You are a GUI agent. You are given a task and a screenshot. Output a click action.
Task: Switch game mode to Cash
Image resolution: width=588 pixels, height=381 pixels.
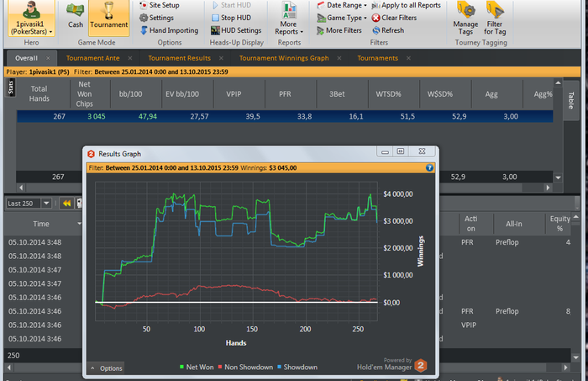[x=76, y=15]
